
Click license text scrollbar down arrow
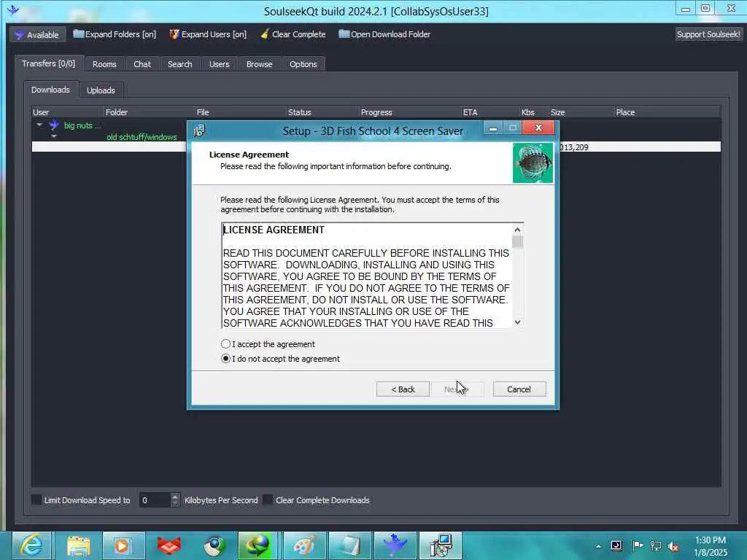517,322
